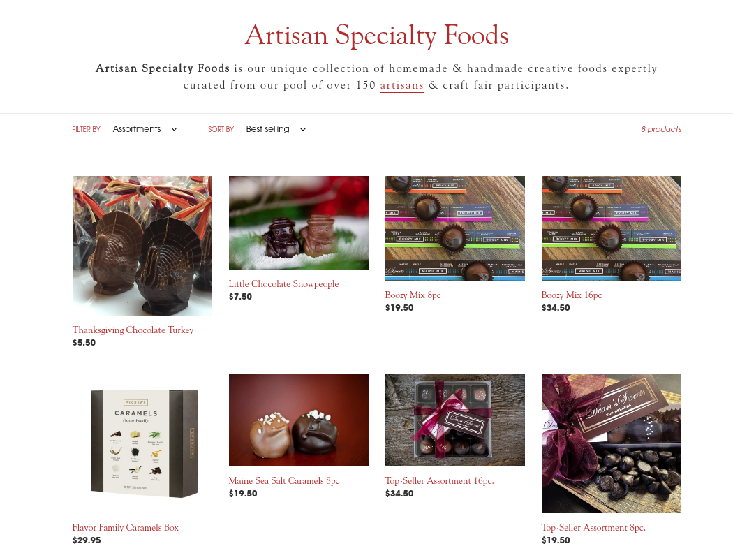Viewport: 733px width, 560px height.
Task: Click the sea salt caramels photo
Action: pos(299,420)
